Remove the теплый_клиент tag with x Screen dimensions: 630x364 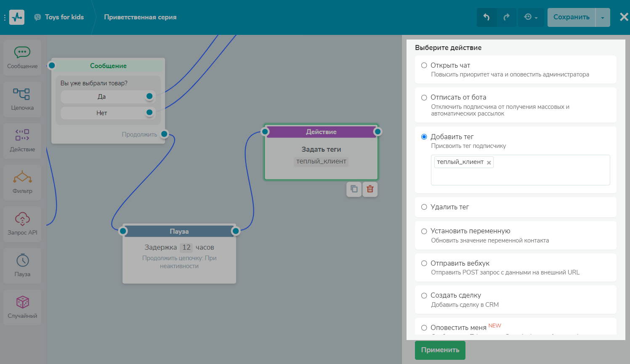click(x=489, y=163)
